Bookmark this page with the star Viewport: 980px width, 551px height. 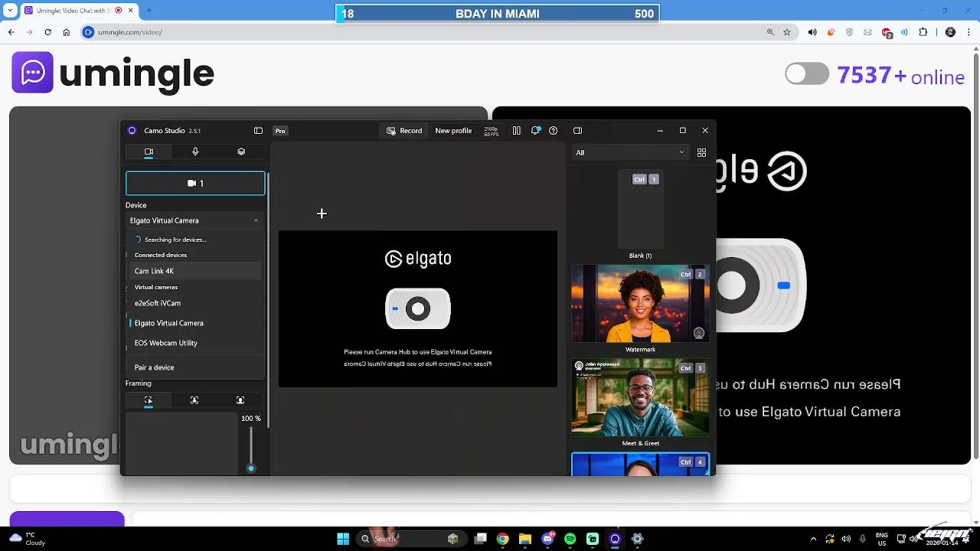(x=787, y=32)
